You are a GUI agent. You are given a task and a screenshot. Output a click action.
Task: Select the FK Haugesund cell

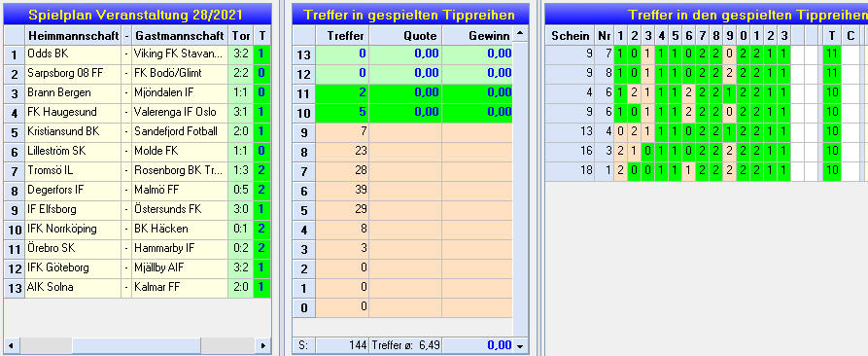click(73, 112)
